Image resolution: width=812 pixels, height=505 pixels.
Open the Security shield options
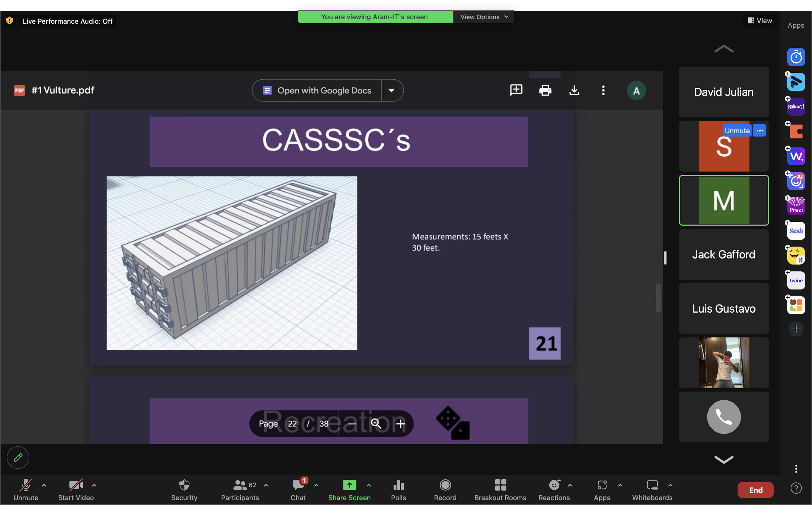pyautogui.click(x=184, y=490)
